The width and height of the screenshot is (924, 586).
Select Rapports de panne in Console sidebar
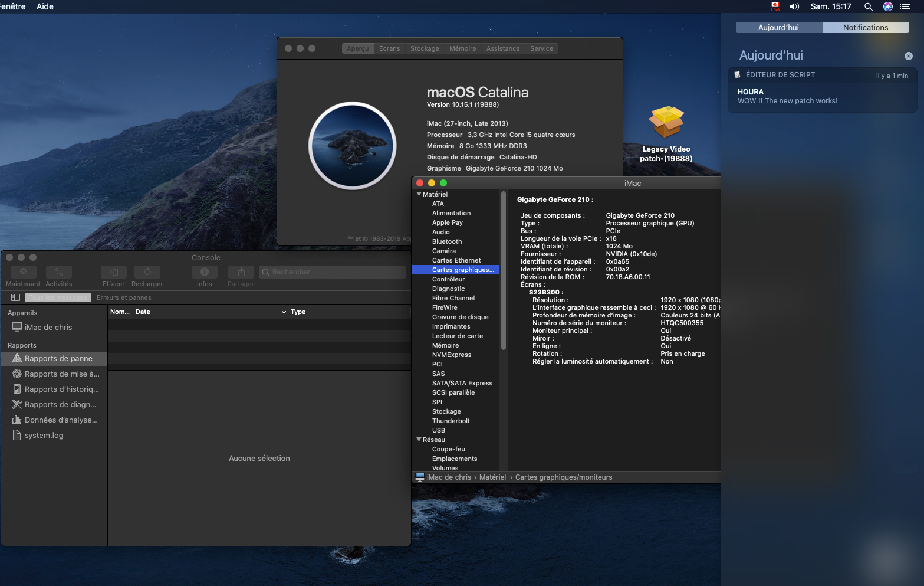[x=54, y=358]
